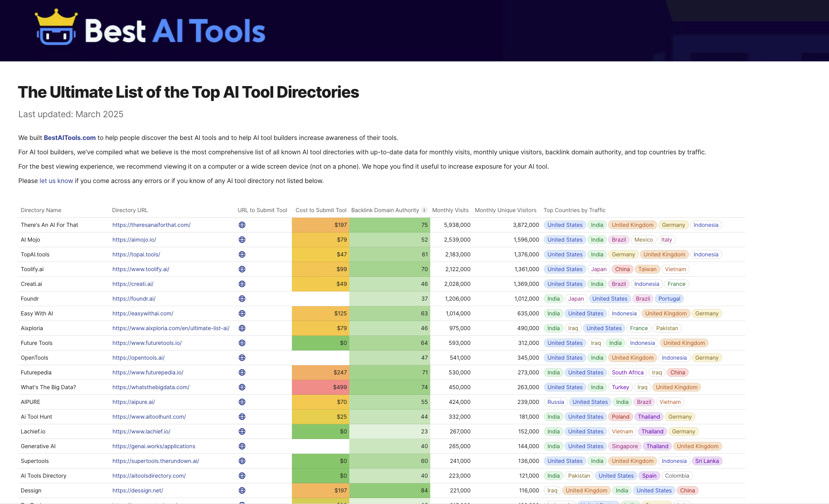Click the Directory URL column header
This screenshot has height=504, width=829.
click(x=130, y=210)
